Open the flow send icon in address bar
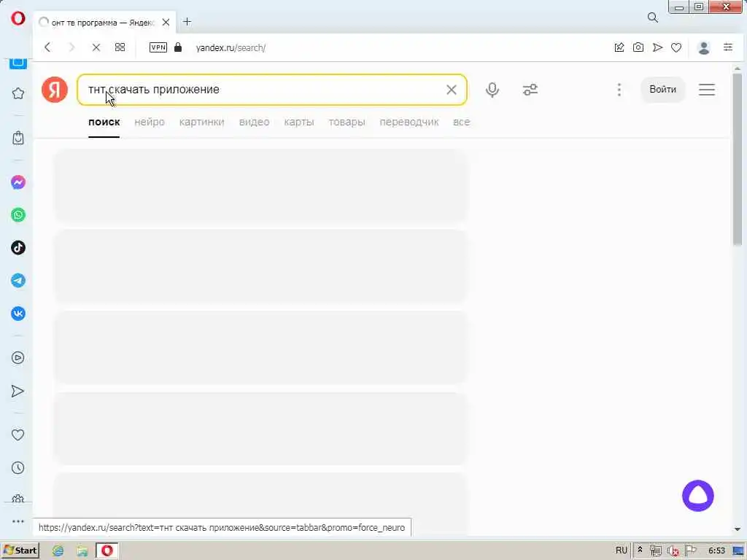Image resolution: width=747 pixels, height=560 pixels. [657, 47]
